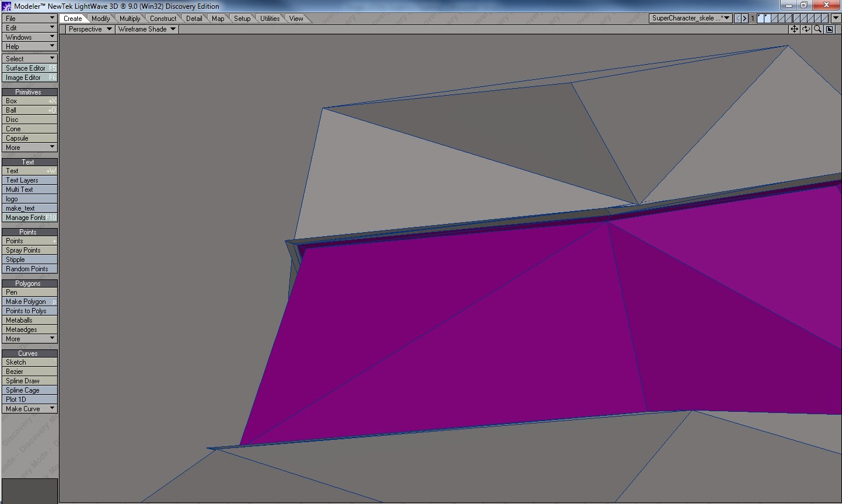Select the Ball primitive tool
The image size is (842, 504).
[29, 110]
